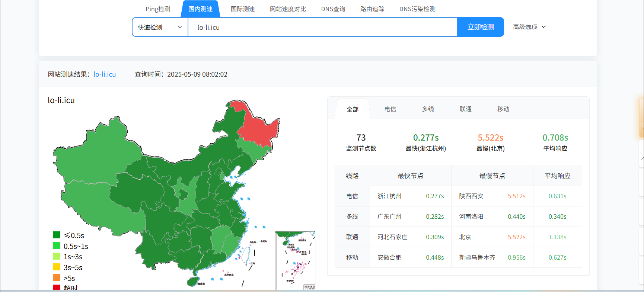The image size is (644, 292).
Task: Go to the DNS查询 tab
Action: tap(333, 9)
